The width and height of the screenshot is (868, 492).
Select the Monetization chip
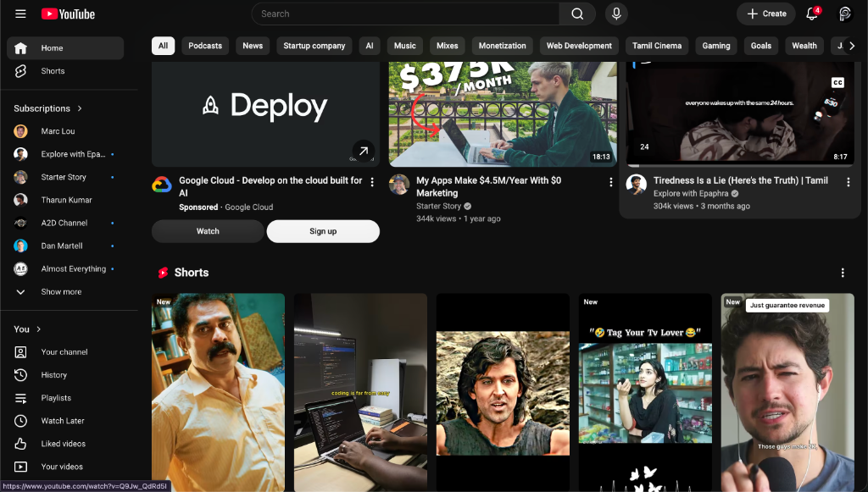coord(502,46)
